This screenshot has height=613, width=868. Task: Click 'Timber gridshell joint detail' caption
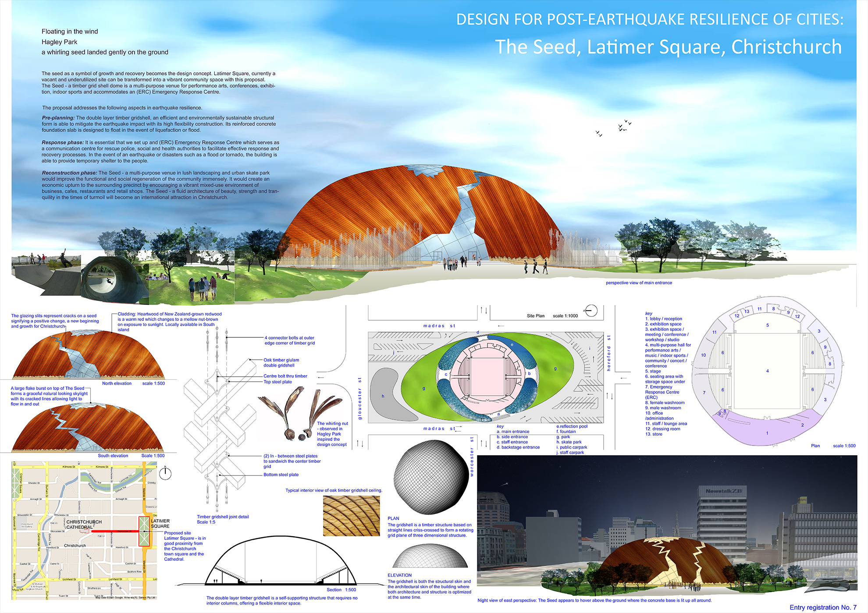(223, 517)
